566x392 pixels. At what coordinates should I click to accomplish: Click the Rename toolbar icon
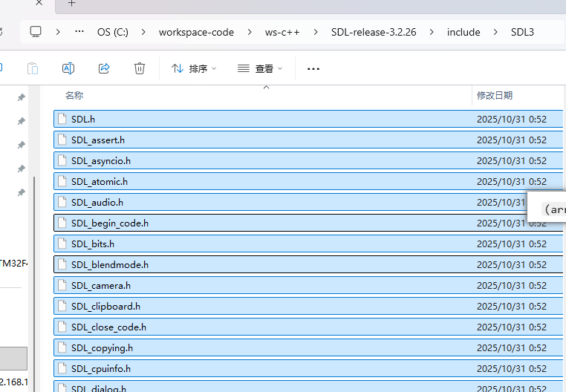(x=68, y=68)
